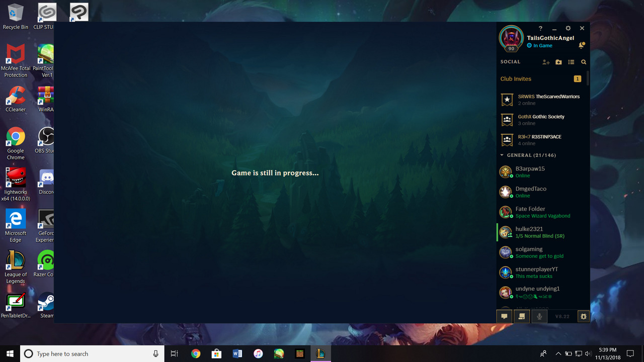The width and height of the screenshot is (644, 362).
Task: Open the notifications bell icon
Action: [x=582, y=45]
